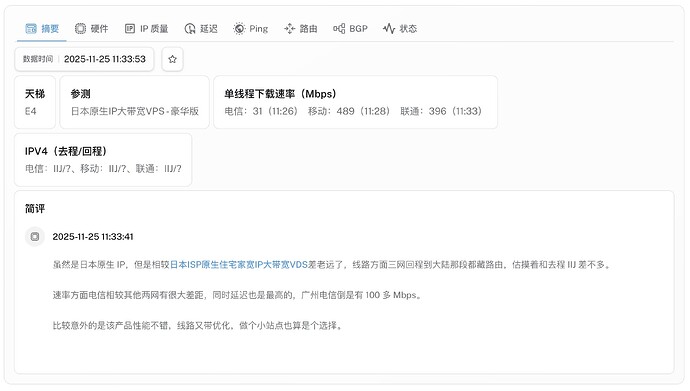Open the Ping tab

[x=250, y=29]
